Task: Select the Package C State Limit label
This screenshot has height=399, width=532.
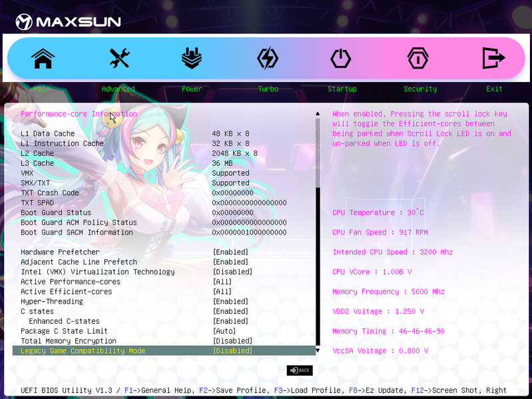Action: click(x=64, y=331)
